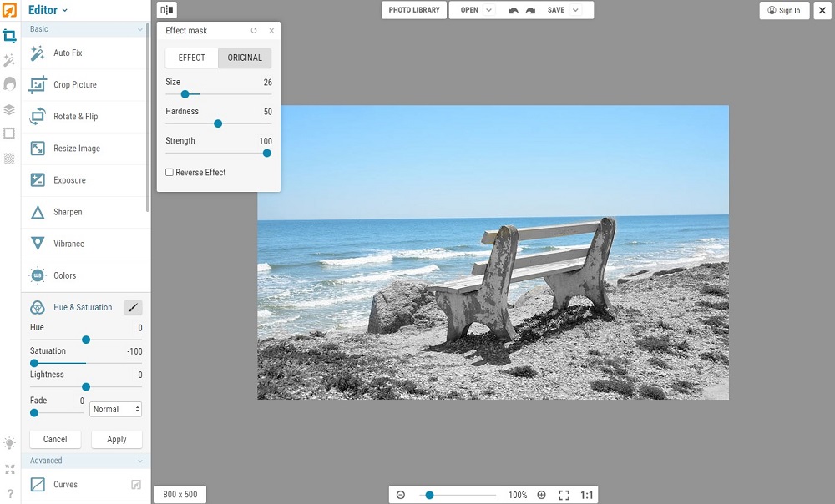The height and width of the screenshot is (504, 835).
Task: Open the Normal blend mode dropdown
Action: click(x=115, y=409)
